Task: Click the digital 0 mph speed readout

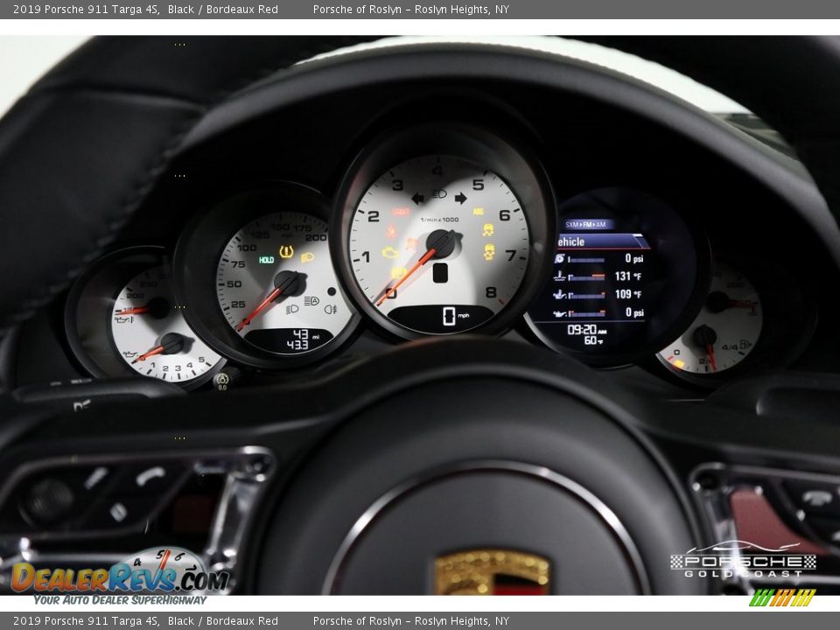Action: point(449,317)
